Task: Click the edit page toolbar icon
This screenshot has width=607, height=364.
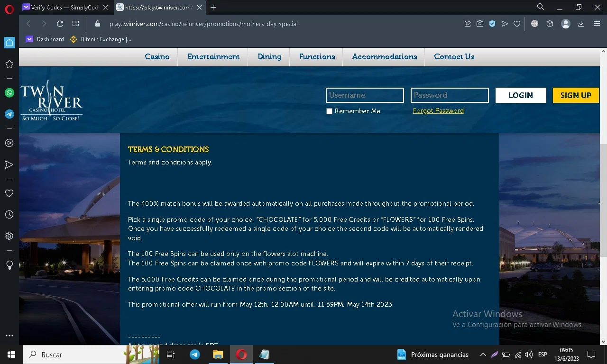Action: pyautogui.click(x=468, y=24)
